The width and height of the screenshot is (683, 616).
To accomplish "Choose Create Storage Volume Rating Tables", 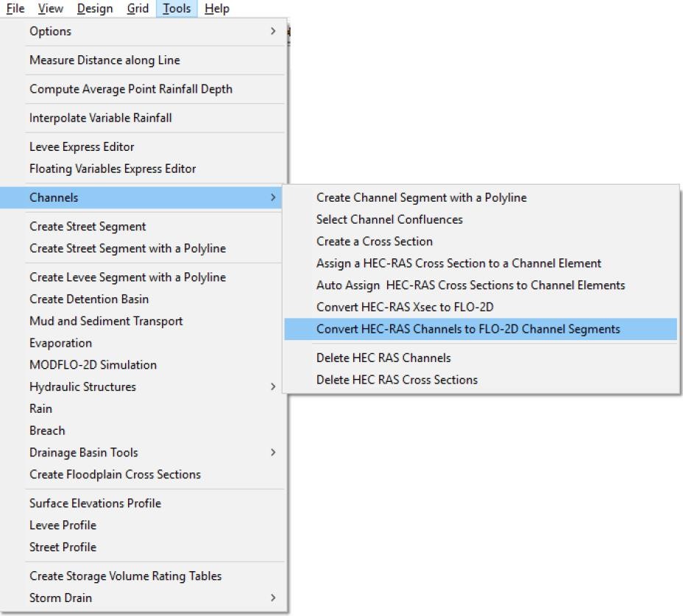I will click(x=125, y=576).
